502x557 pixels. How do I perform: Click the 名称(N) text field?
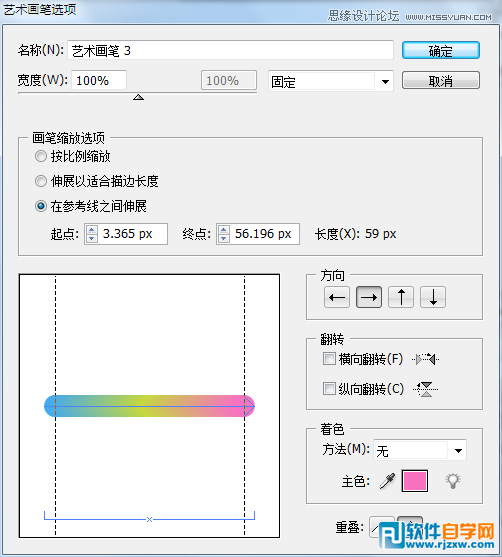pos(231,50)
